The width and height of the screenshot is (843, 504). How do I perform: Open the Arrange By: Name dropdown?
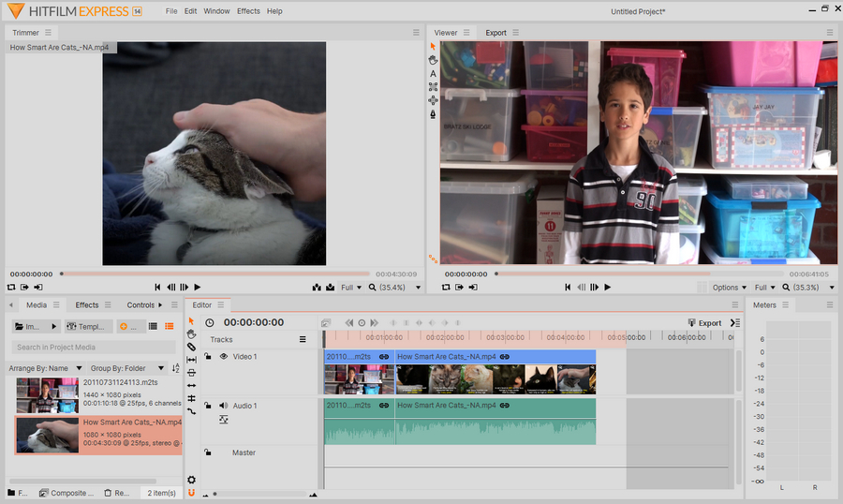[x=43, y=369]
